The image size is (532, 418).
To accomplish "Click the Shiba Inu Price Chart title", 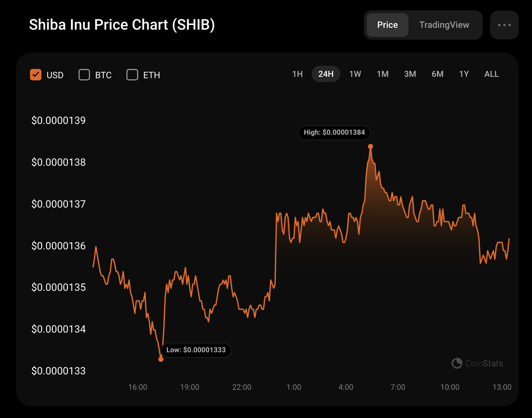I will click(x=122, y=25).
